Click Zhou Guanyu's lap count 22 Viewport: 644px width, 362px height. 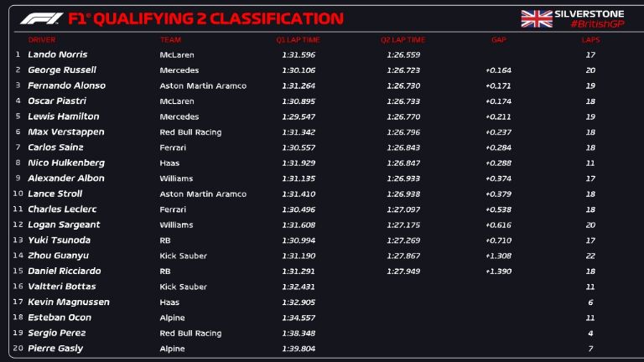point(590,256)
